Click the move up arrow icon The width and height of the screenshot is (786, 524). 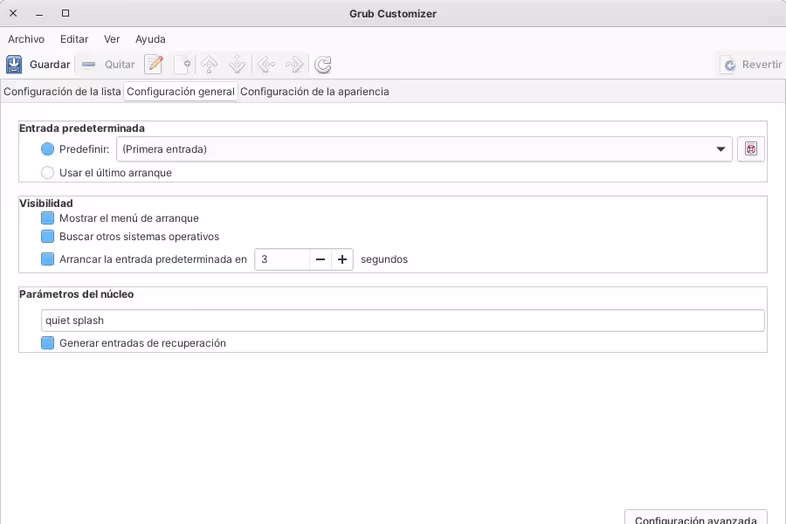coord(210,65)
